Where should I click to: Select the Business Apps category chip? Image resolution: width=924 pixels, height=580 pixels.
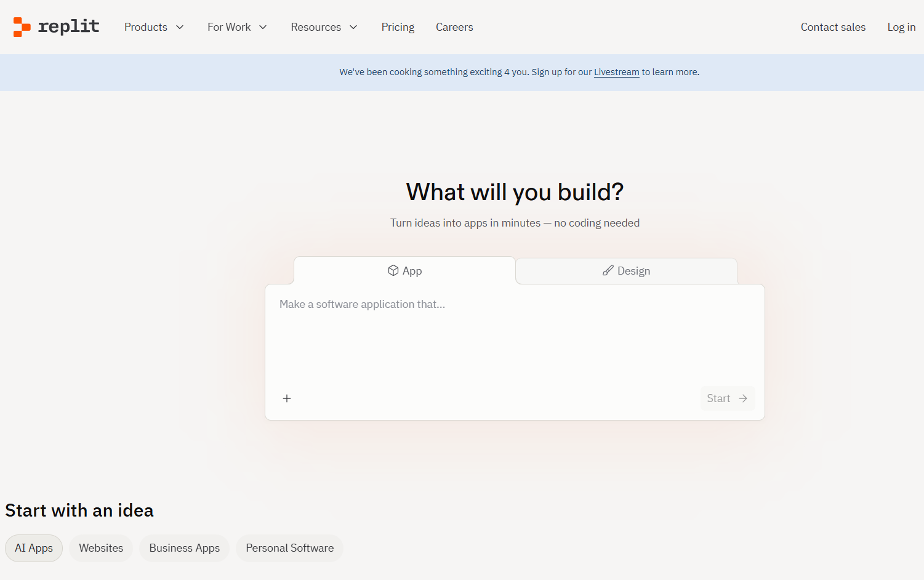pos(184,548)
